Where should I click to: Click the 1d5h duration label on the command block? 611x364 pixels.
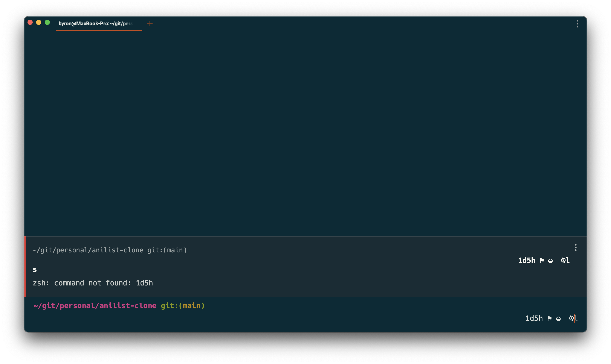[527, 260]
